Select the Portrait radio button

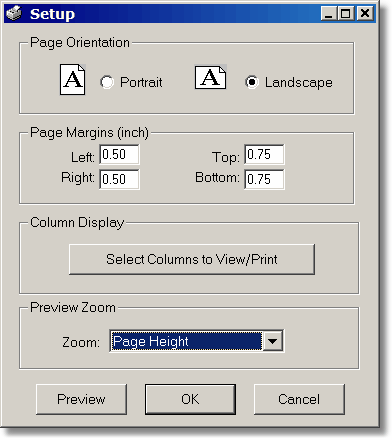pos(107,82)
